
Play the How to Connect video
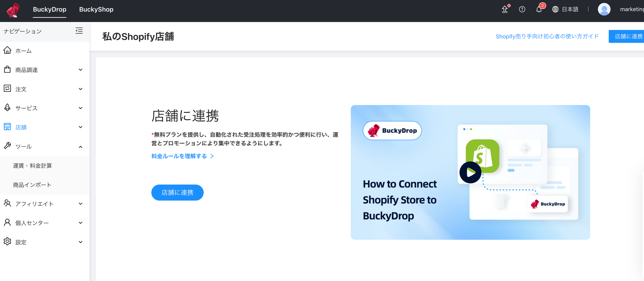click(x=470, y=172)
